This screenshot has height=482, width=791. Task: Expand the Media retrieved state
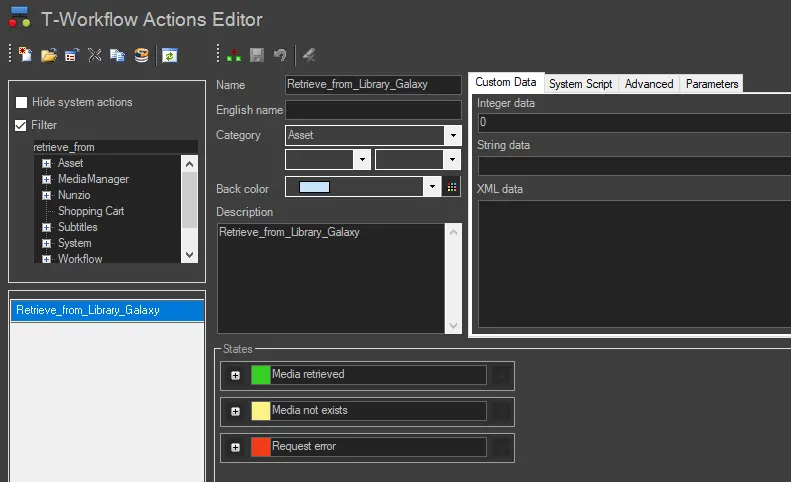(236, 375)
